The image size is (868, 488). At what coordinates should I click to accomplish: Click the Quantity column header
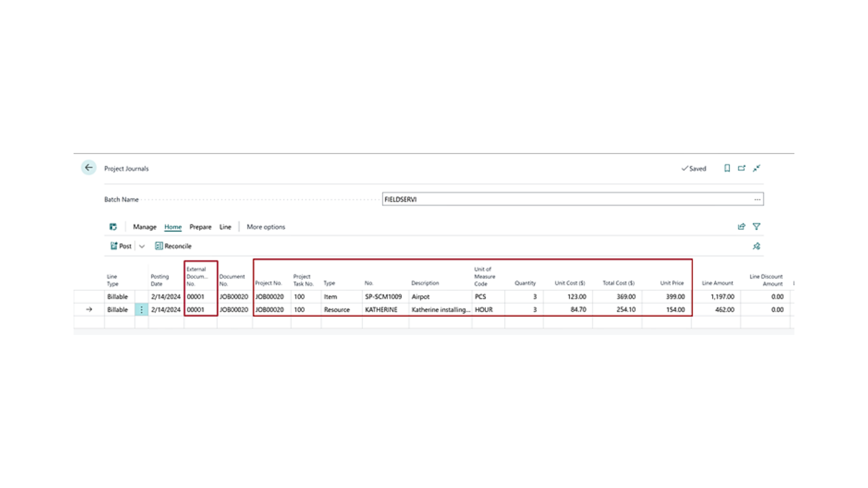[525, 283]
